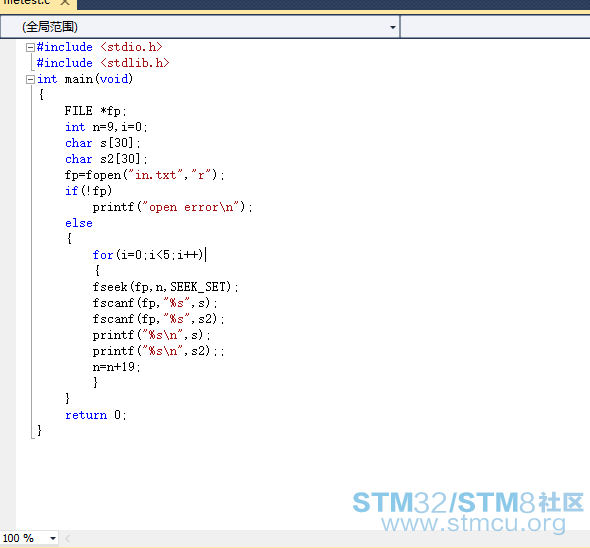Viewport: 590px width, 548px height.
Task: Collapse the #include region outline toggle
Action: coord(30,47)
